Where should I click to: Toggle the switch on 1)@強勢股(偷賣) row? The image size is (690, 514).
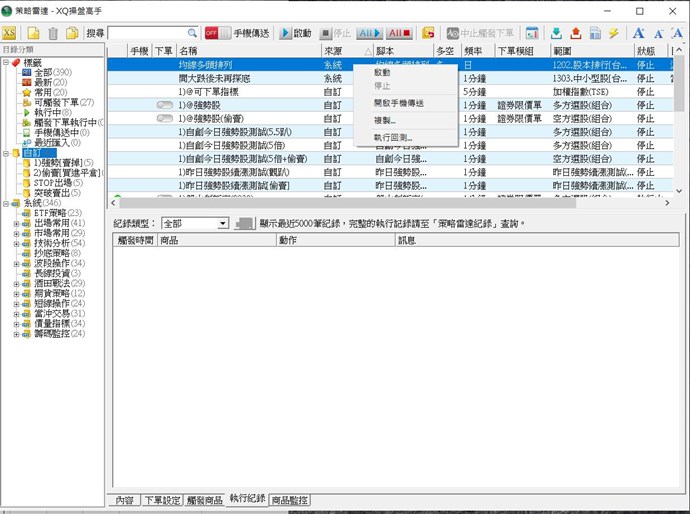(x=166, y=118)
